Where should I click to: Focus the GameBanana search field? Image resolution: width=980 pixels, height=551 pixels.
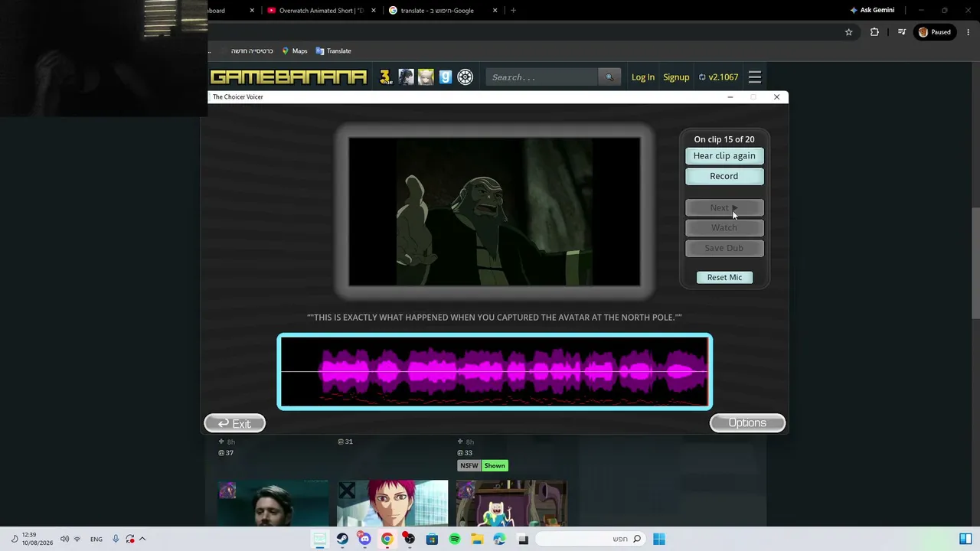click(543, 77)
